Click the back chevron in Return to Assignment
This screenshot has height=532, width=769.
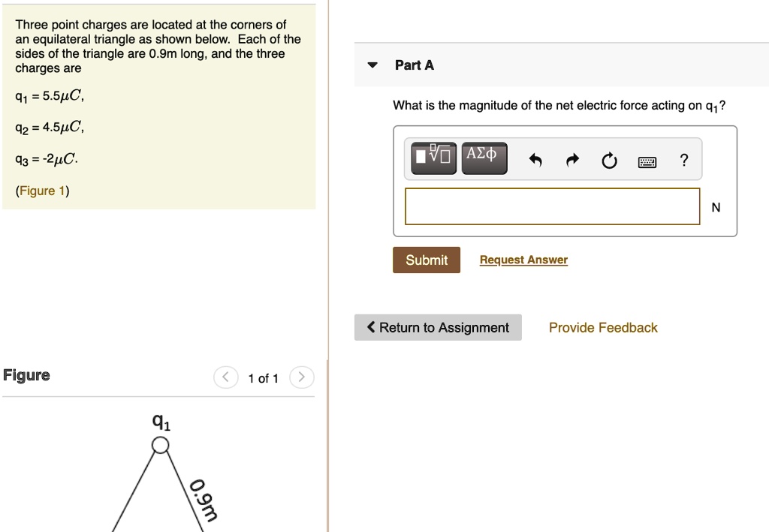tap(370, 327)
